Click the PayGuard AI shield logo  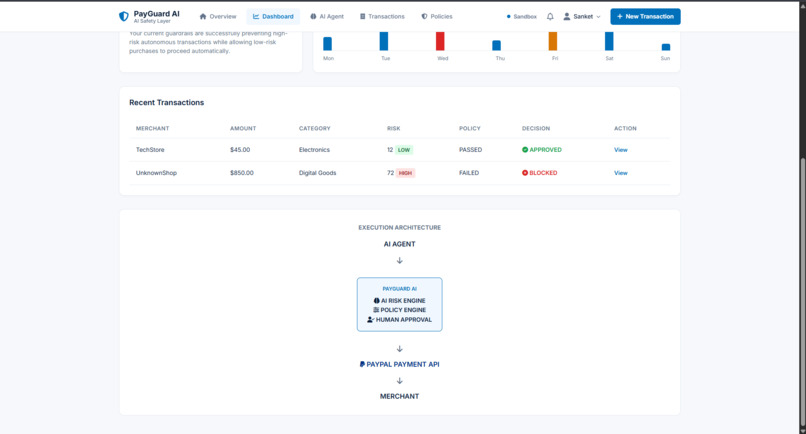tap(124, 16)
